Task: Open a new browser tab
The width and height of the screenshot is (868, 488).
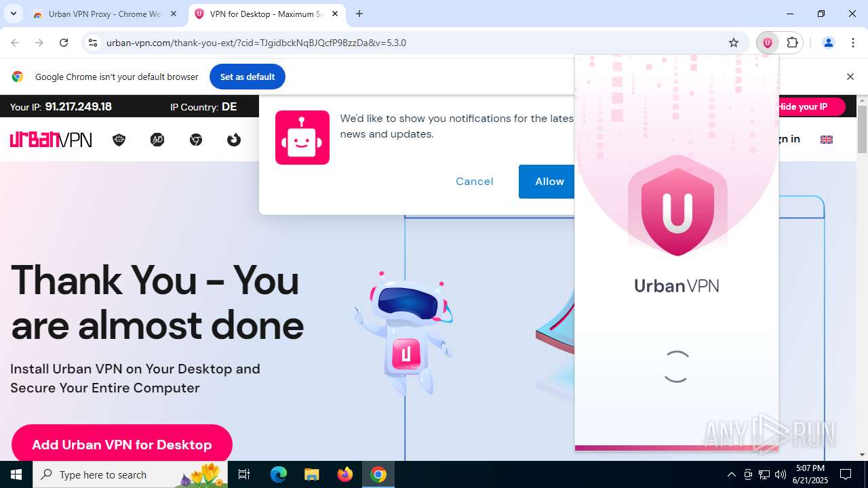Action: tap(359, 14)
